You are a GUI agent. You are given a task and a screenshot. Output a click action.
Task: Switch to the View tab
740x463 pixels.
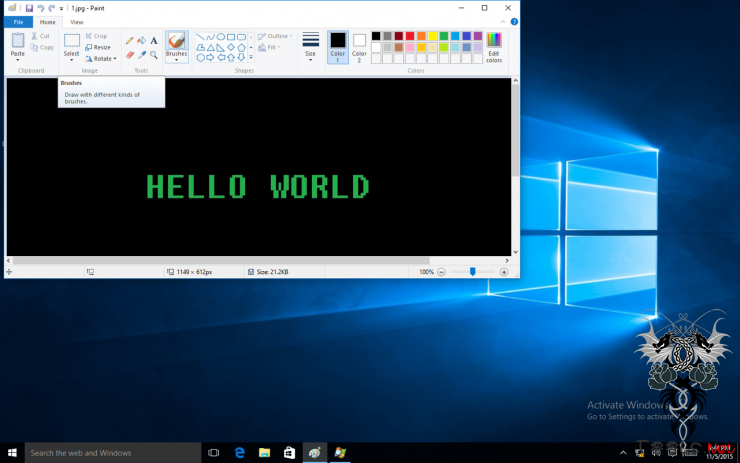pos(77,21)
